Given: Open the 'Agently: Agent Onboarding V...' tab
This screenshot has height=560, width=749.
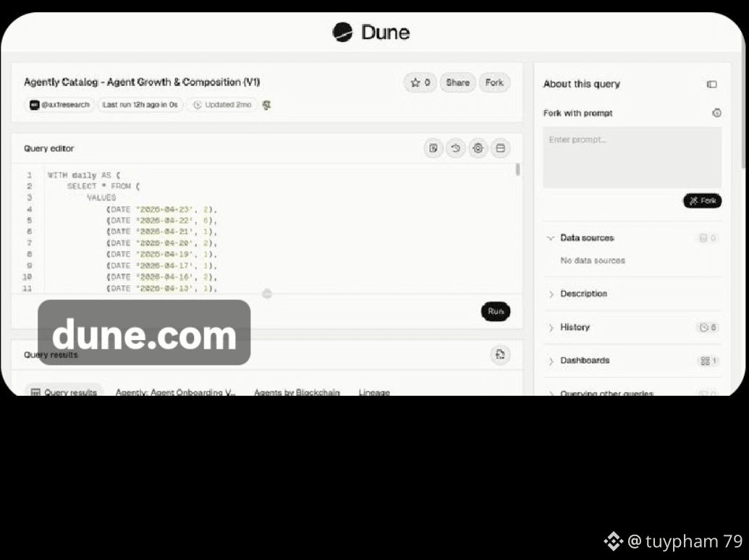Looking at the screenshot, I should pyautogui.click(x=175, y=392).
